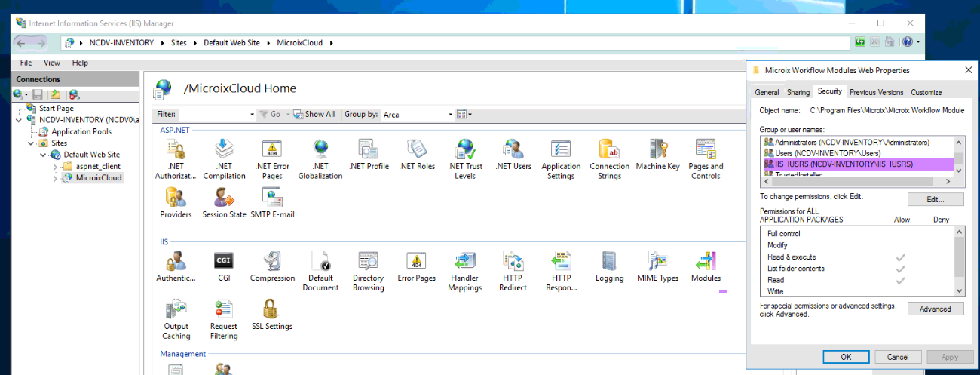980x375 pixels.
Task: Expand the MicroixCloud tree node
Action: click(55, 178)
